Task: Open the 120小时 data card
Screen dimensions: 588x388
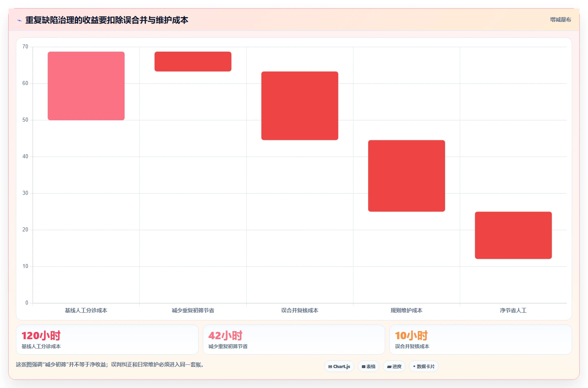Action: 107,340
